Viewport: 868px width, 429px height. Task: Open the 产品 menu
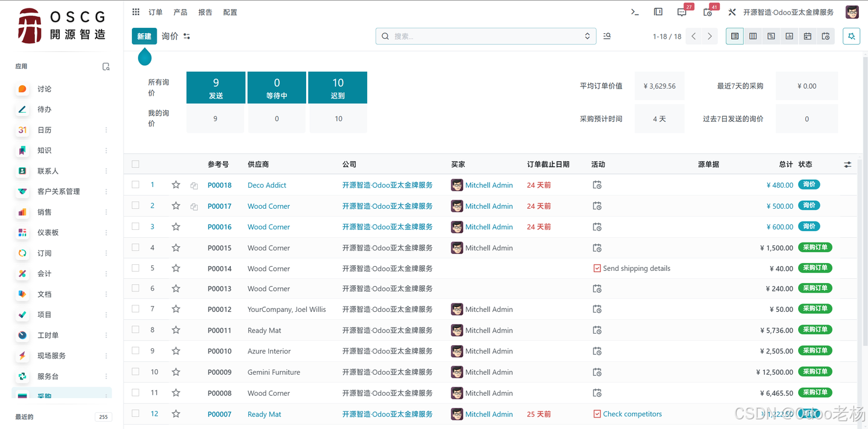(180, 12)
